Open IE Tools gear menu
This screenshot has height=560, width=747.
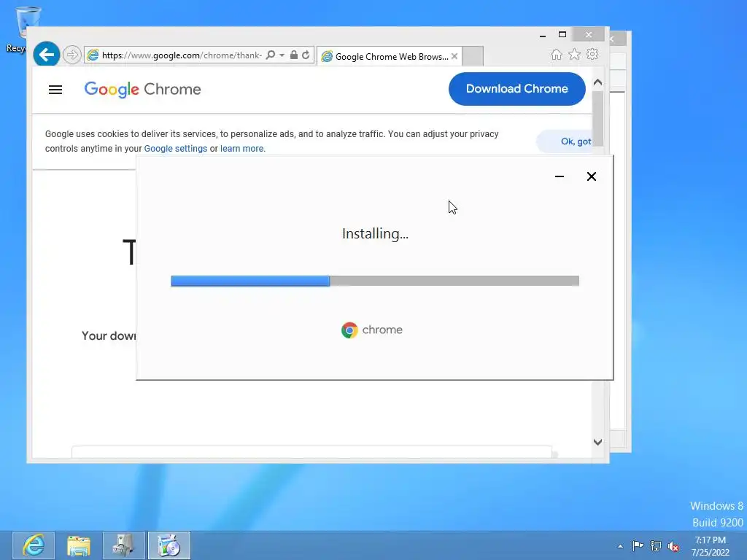(592, 54)
